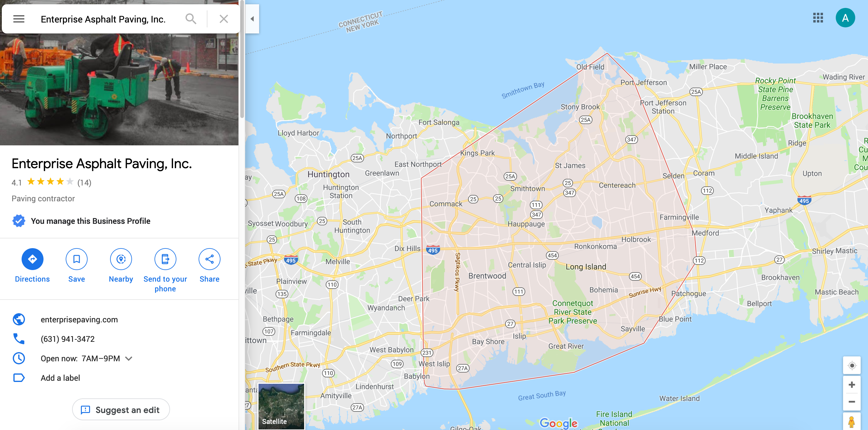Save this place to a list
Image resolution: width=868 pixels, height=430 pixels.
coord(76,265)
